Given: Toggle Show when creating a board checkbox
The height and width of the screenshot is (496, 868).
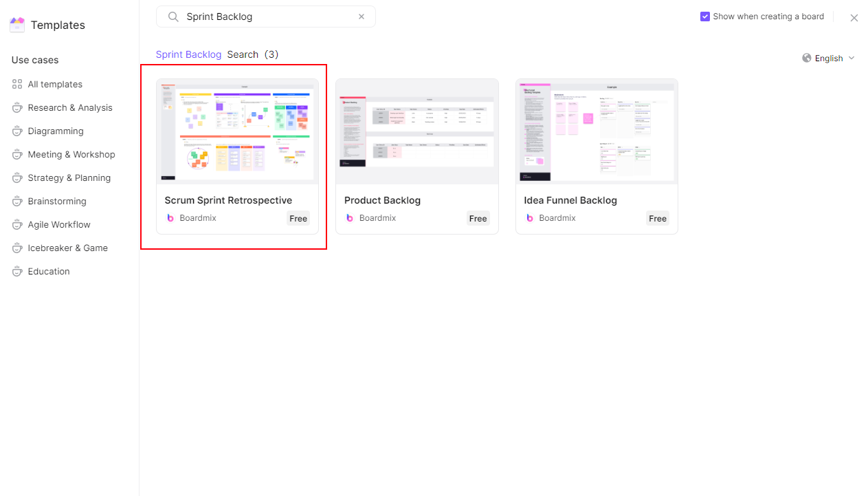Looking at the screenshot, I should coord(705,17).
